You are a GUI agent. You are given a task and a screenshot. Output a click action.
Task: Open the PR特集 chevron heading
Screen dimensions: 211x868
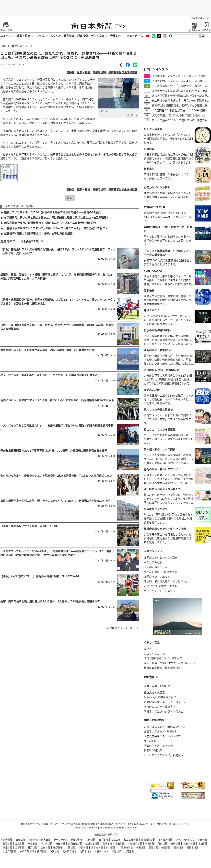(x=151, y=677)
